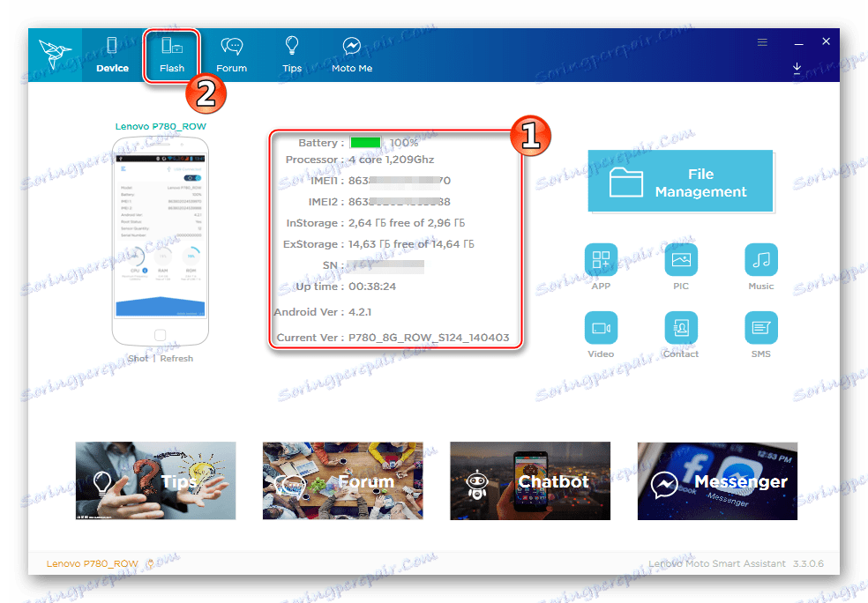Open the Music manager icon
This screenshot has height=603, width=868.
pyautogui.click(x=761, y=259)
